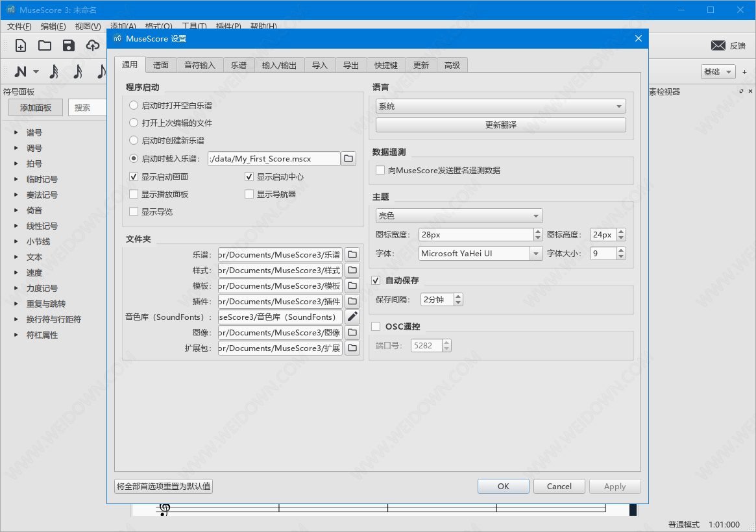This screenshot has height=532, width=756.
Task: Enable 显示播放面板 checkbox
Action: coord(134,194)
